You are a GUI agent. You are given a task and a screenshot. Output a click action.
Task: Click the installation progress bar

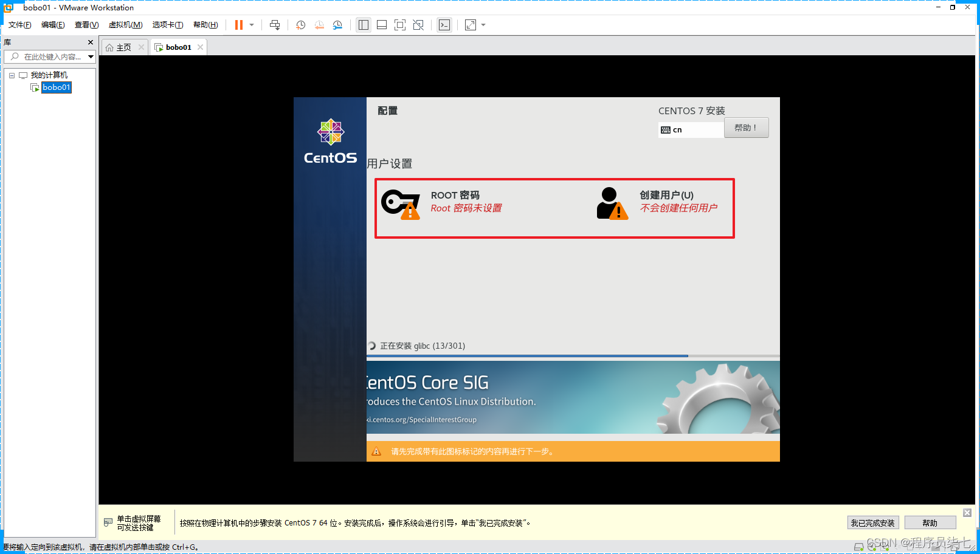[571, 355]
